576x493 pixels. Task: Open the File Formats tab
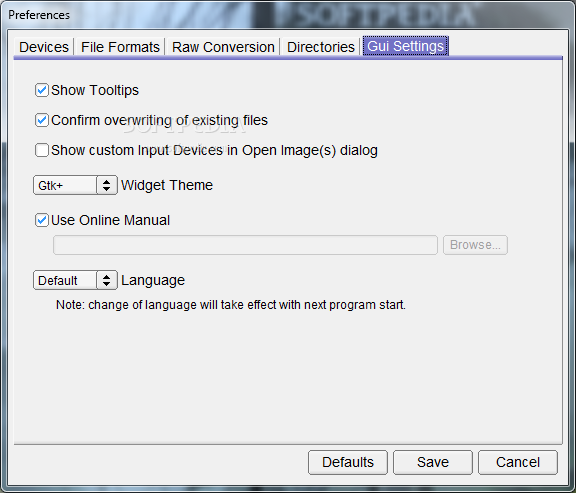point(120,47)
